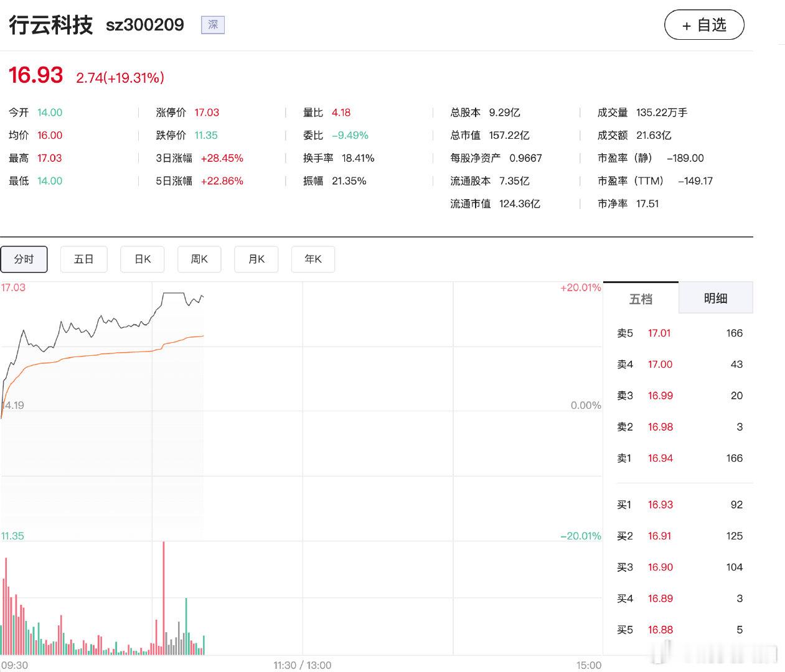The height and width of the screenshot is (672, 785).
Task: Click the 卖3 price 16.99
Action: pyautogui.click(x=660, y=396)
